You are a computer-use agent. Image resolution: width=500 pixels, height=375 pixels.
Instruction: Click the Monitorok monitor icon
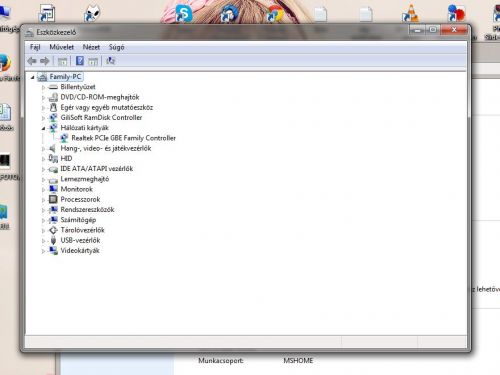53,189
